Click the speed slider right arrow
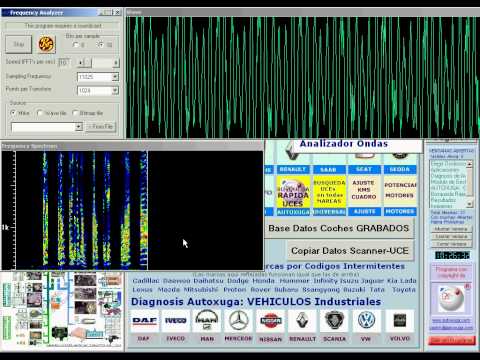 [x=116, y=62]
